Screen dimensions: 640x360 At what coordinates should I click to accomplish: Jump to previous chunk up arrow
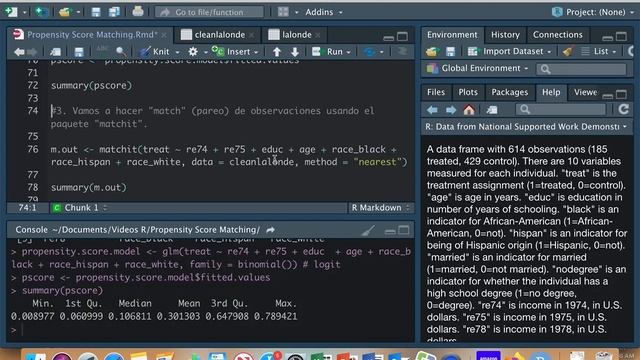point(277,52)
